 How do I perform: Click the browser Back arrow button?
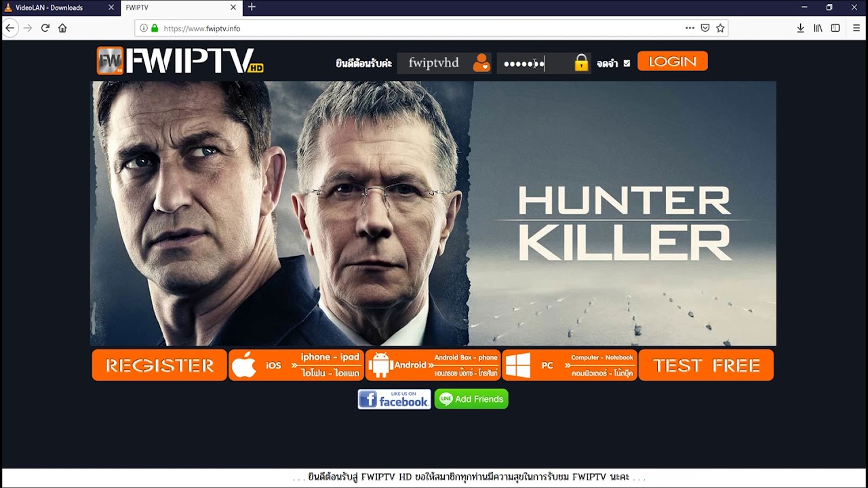10,28
